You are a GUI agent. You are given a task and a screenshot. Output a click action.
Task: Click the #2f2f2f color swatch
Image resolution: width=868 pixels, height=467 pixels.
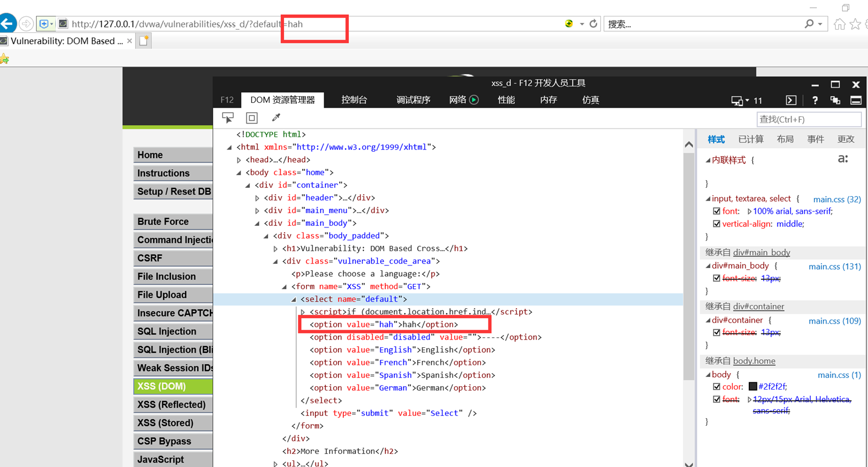pyautogui.click(x=753, y=387)
